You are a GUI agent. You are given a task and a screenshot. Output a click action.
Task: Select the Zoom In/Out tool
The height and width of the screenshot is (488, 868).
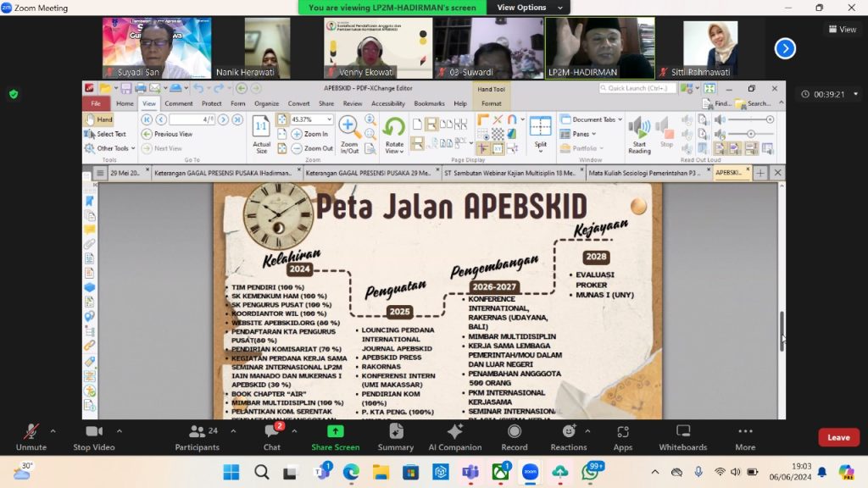click(348, 134)
